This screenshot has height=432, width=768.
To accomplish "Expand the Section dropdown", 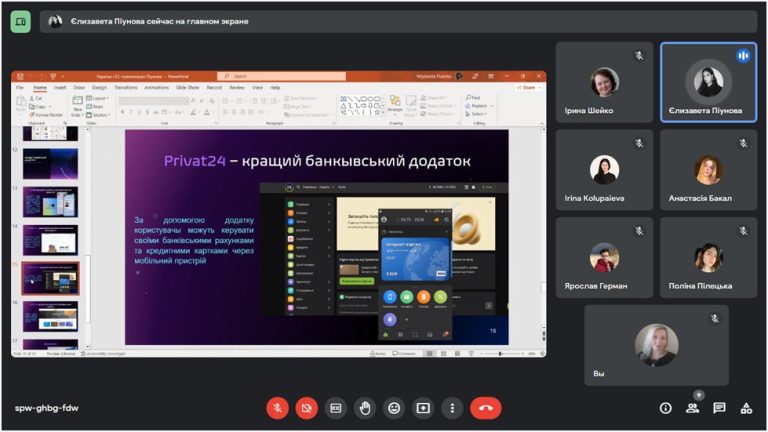I will click(x=98, y=115).
